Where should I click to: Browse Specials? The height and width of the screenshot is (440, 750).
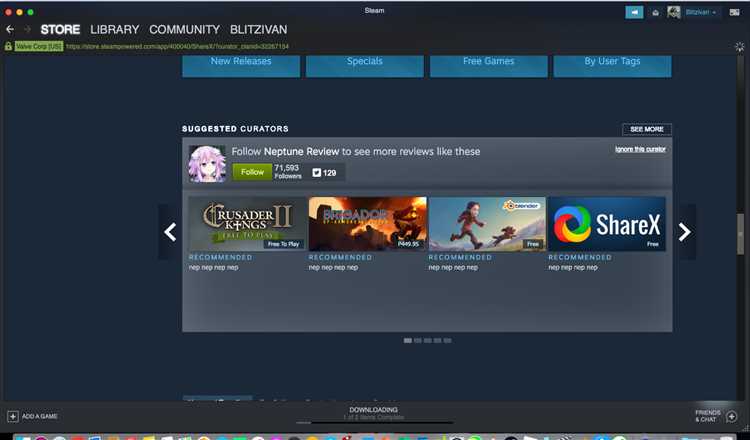tap(364, 66)
